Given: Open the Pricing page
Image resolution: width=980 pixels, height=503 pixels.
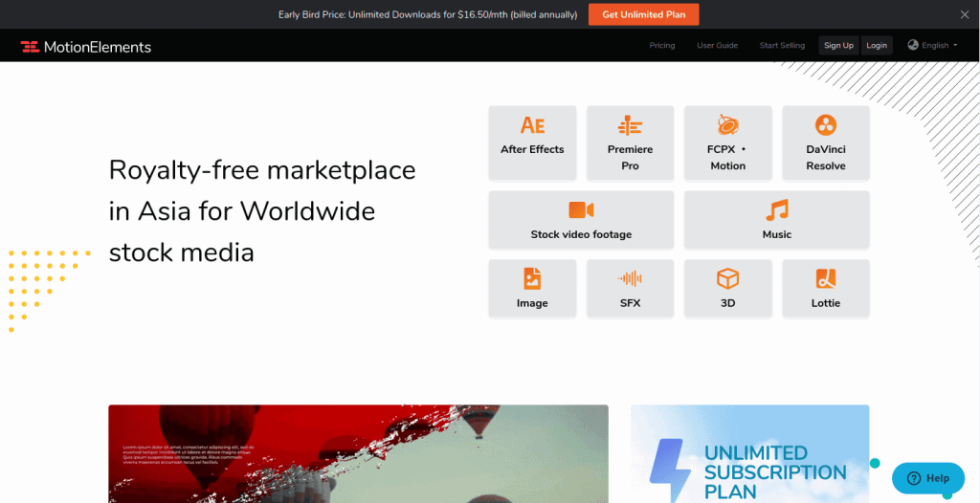Looking at the screenshot, I should 661,45.
